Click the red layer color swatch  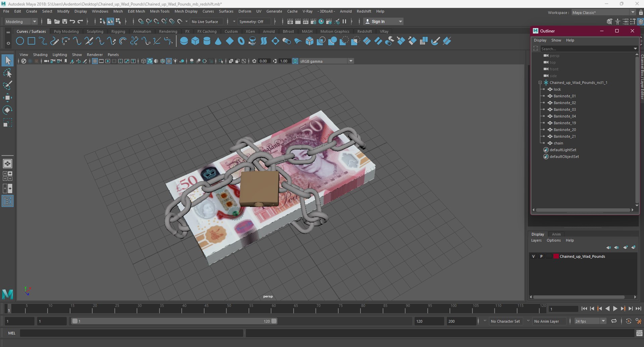[556, 256]
